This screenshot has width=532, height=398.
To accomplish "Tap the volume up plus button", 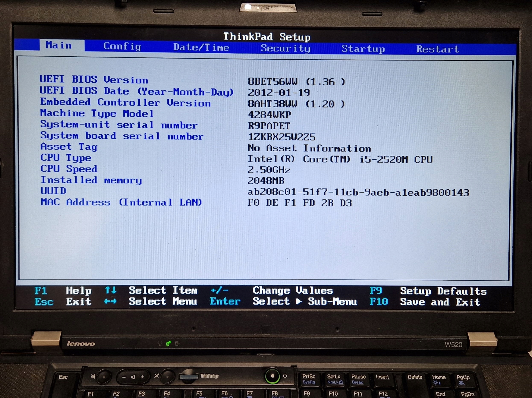I will (142, 377).
